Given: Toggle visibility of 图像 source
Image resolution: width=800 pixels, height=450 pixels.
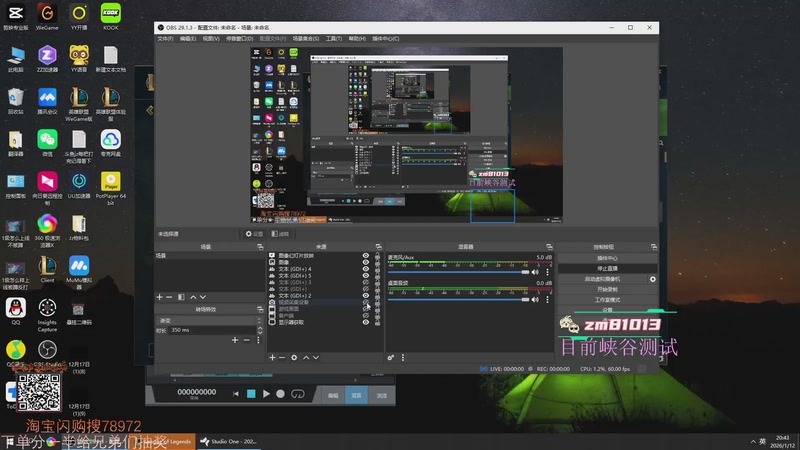Looking at the screenshot, I should point(366,262).
